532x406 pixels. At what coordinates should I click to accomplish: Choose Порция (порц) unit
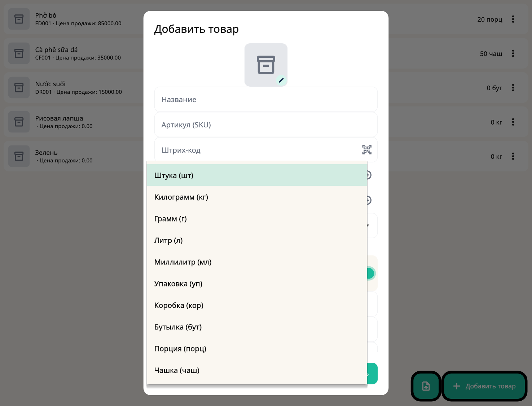(257, 348)
